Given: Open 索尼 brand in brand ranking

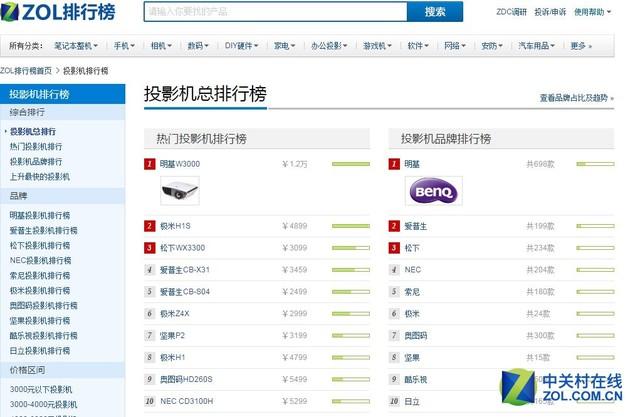Looking at the screenshot, I should click(411, 292).
